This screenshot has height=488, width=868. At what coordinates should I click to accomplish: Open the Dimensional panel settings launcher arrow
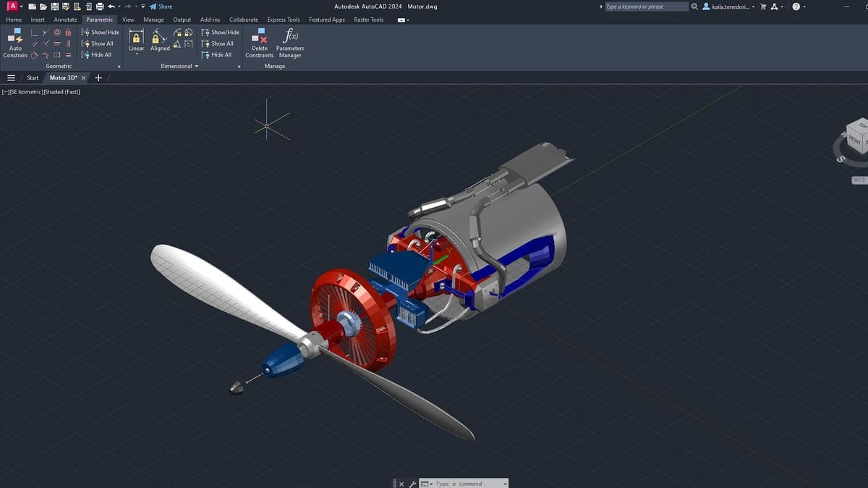tap(239, 67)
